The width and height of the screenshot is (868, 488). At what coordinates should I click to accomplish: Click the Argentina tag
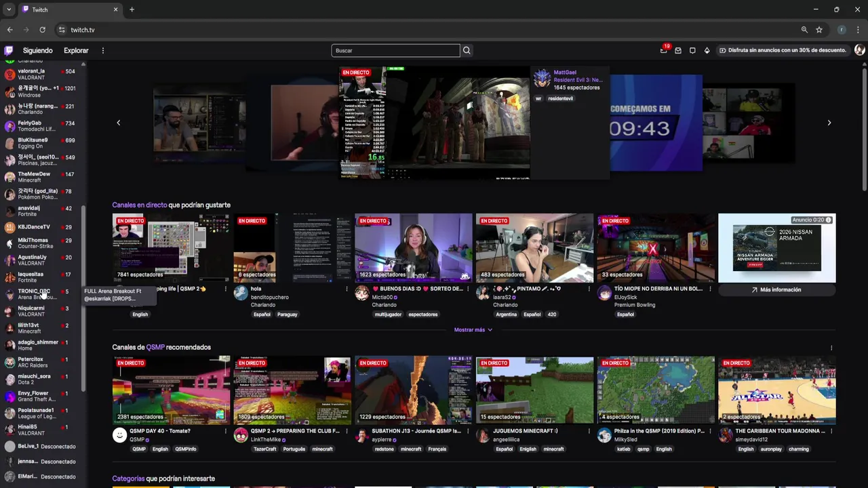point(506,314)
